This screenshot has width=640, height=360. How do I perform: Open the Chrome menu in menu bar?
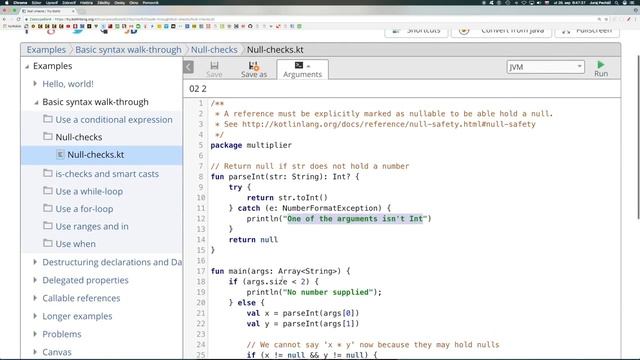20,2
